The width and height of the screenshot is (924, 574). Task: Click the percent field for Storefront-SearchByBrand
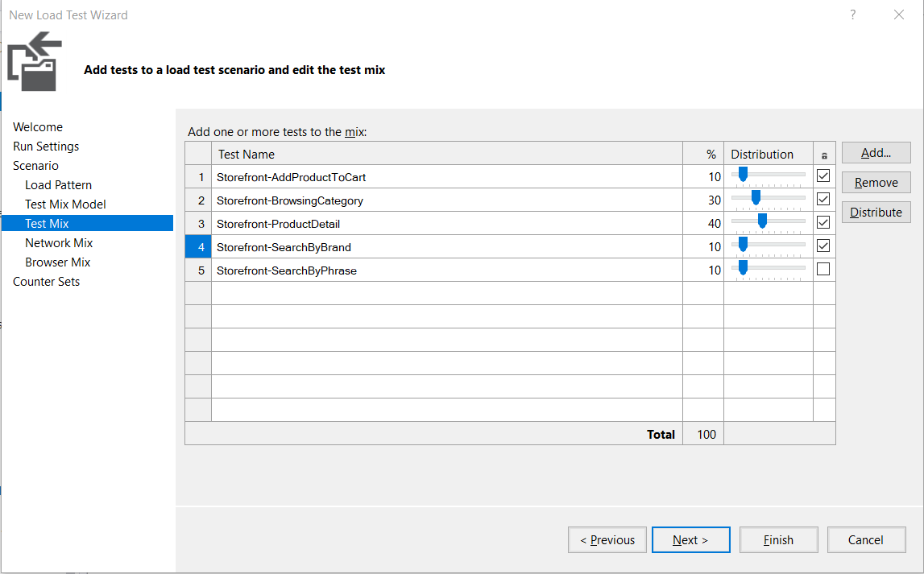point(703,247)
